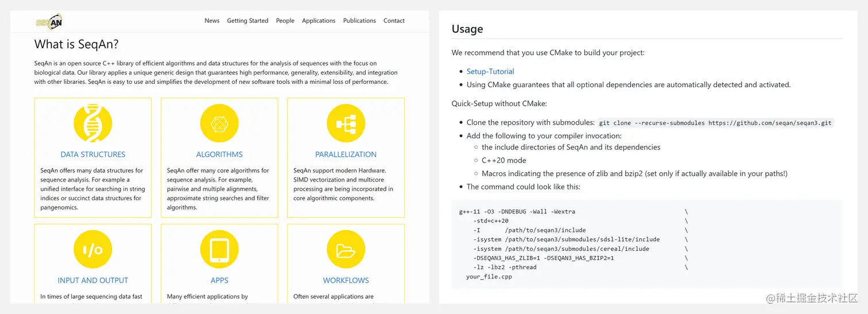
Task: Click the 'include directories of SeqAn' bullet
Action: click(571, 147)
